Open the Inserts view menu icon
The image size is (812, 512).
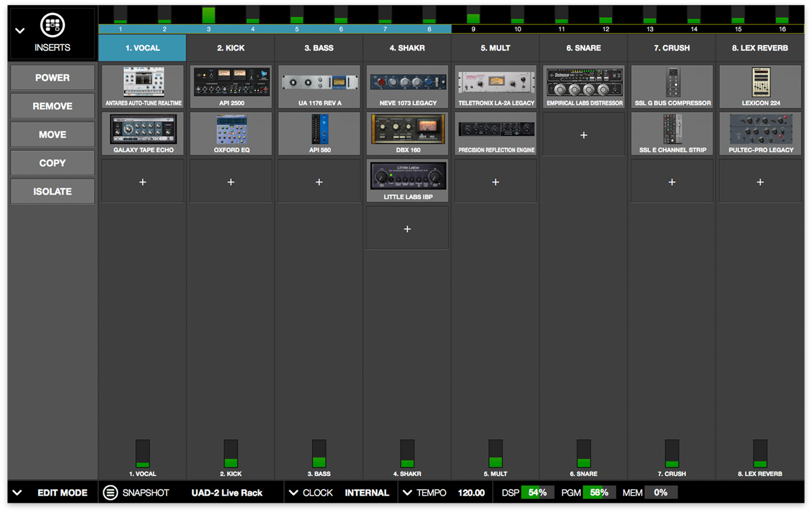click(x=52, y=25)
